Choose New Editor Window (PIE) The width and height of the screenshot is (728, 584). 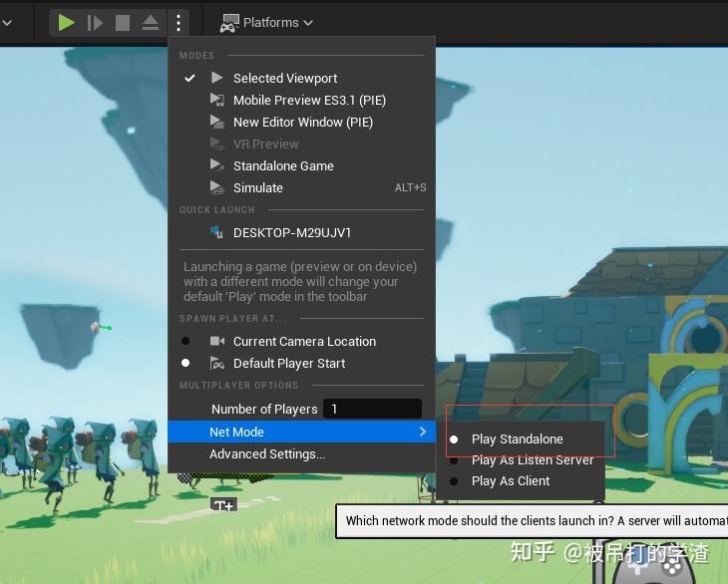(302, 122)
